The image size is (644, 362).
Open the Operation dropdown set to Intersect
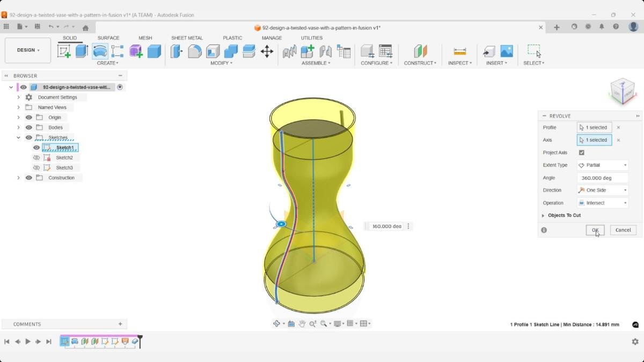click(602, 203)
